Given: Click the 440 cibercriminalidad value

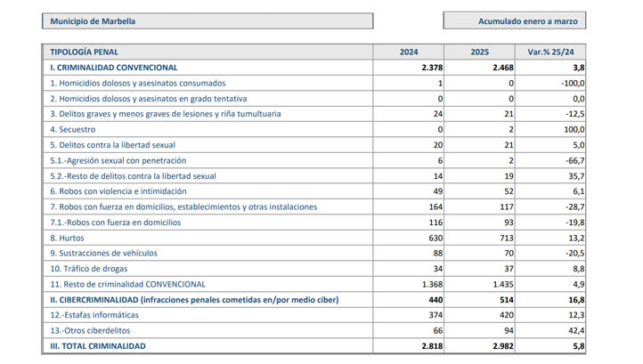Looking at the screenshot, I should [x=435, y=300].
